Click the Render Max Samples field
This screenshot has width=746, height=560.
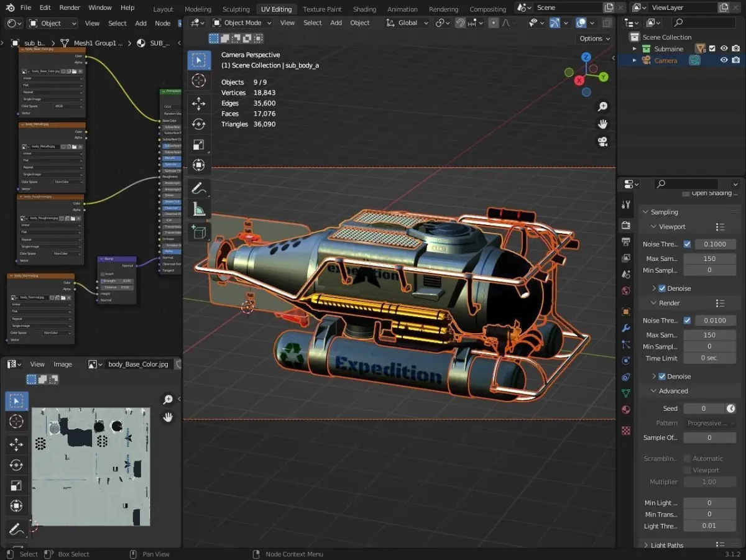coord(709,335)
